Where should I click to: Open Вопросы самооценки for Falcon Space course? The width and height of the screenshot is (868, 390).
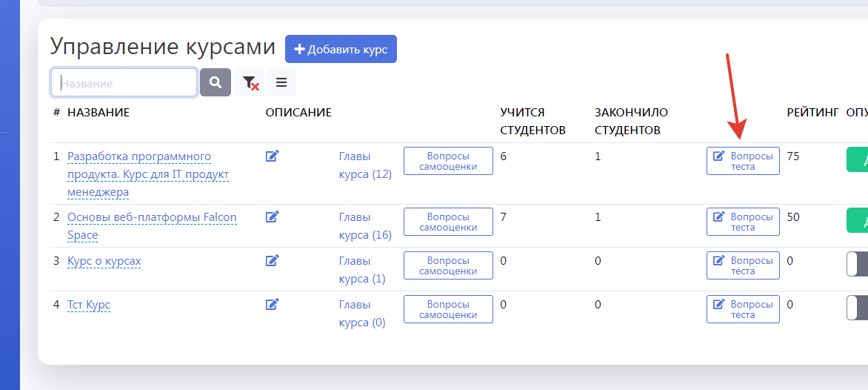448,222
